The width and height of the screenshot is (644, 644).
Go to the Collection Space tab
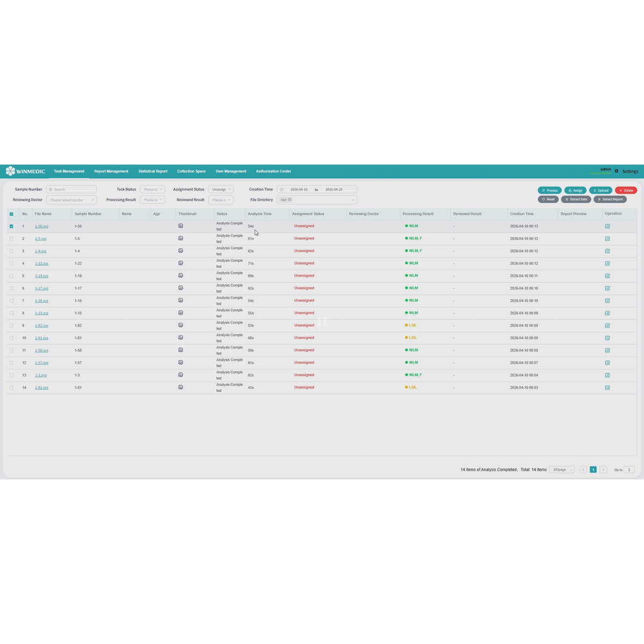coord(192,171)
